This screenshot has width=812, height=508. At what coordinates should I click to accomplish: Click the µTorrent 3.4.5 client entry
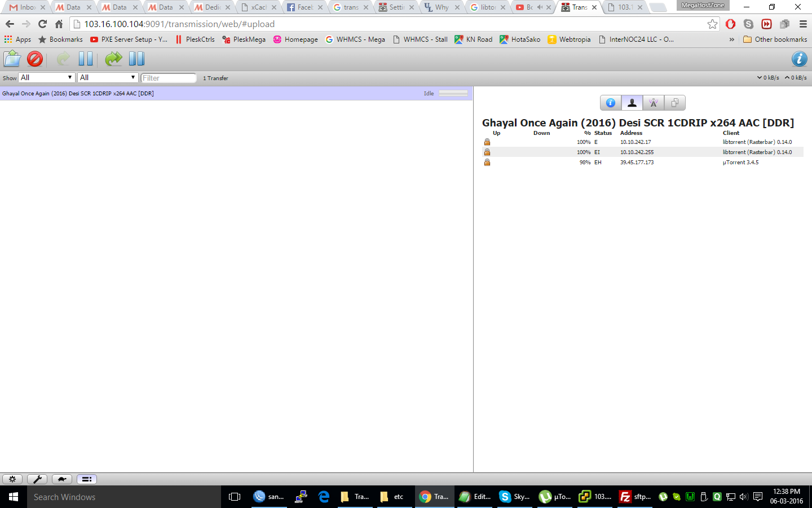tap(741, 163)
